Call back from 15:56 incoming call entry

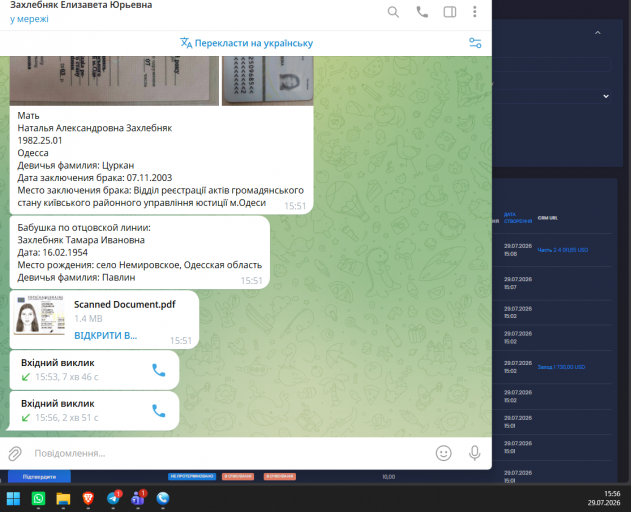point(159,411)
